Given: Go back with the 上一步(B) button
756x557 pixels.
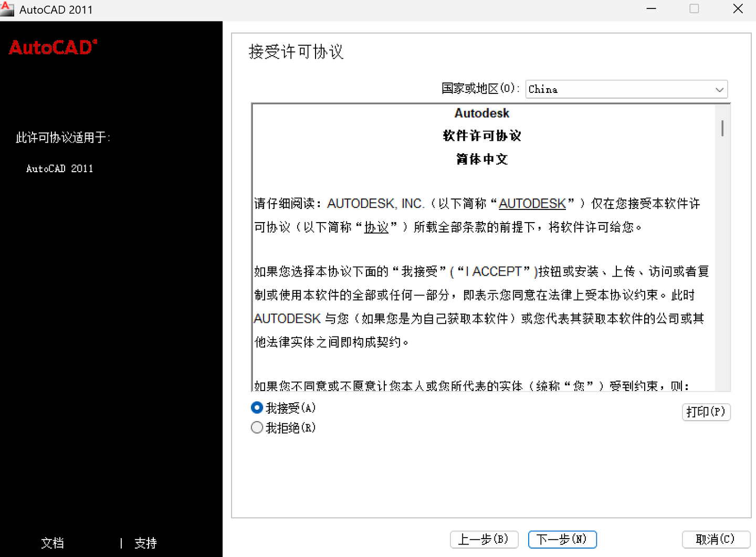Looking at the screenshot, I should coord(484,539).
